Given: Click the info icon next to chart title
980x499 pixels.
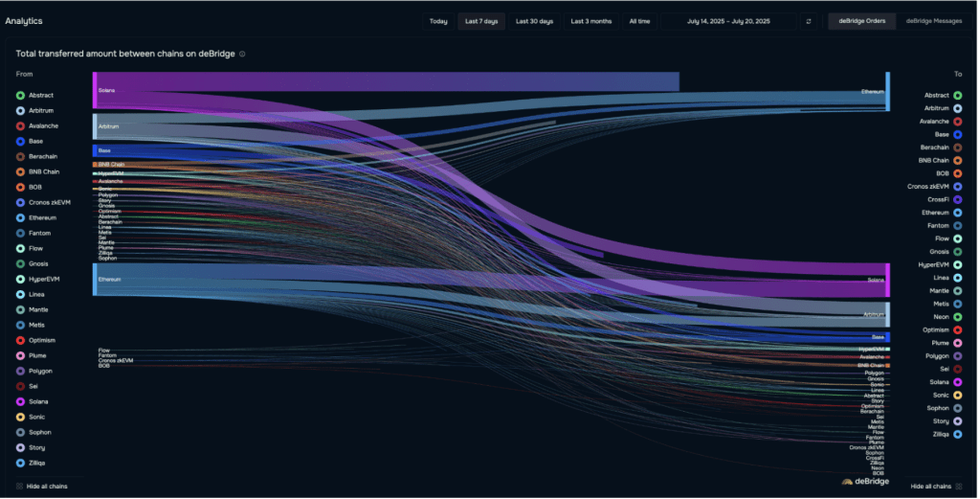Looking at the screenshot, I should 242,54.
